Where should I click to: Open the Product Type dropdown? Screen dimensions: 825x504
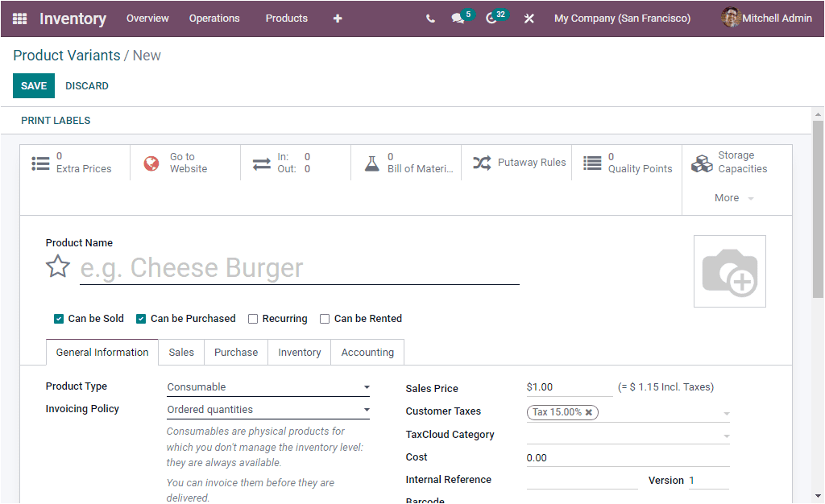(367, 386)
